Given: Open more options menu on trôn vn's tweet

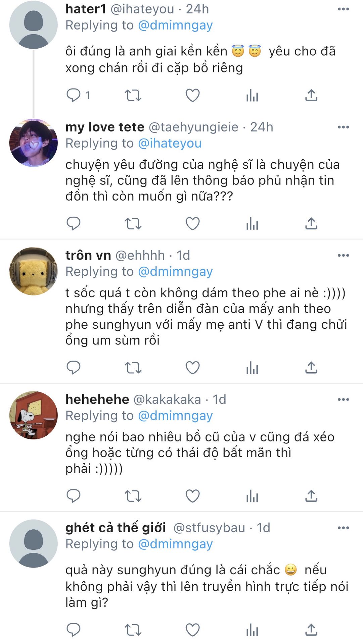Looking at the screenshot, I should [343, 256].
